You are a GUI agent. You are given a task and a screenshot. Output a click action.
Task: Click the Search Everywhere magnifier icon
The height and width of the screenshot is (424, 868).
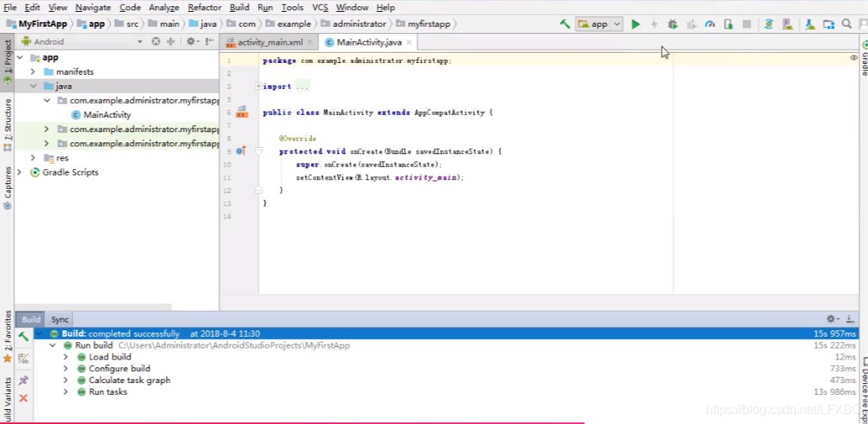click(x=847, y=24)
